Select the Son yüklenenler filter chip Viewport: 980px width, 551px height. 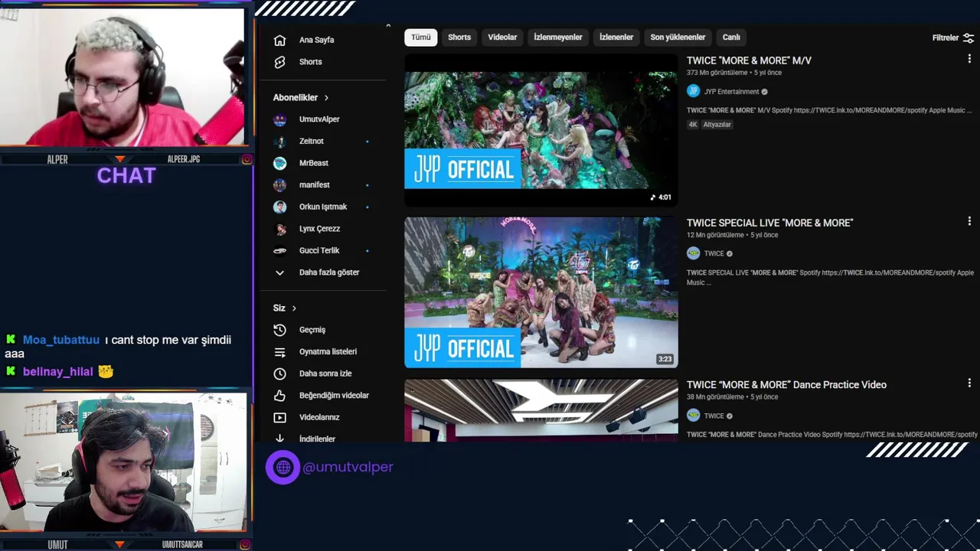click(678, 37)
